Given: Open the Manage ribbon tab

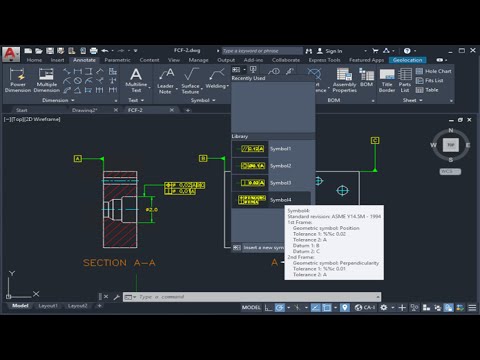Looking at the screenshot, I should point(198,60).
